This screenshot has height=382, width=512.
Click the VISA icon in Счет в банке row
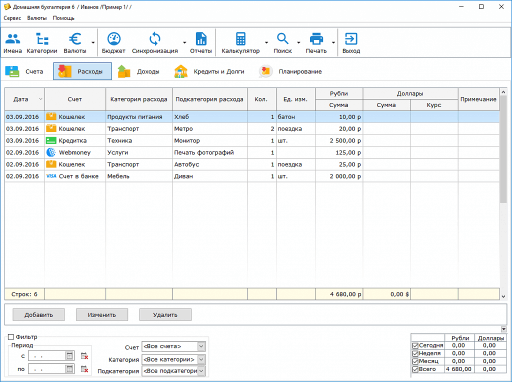[x=51, y=176]
